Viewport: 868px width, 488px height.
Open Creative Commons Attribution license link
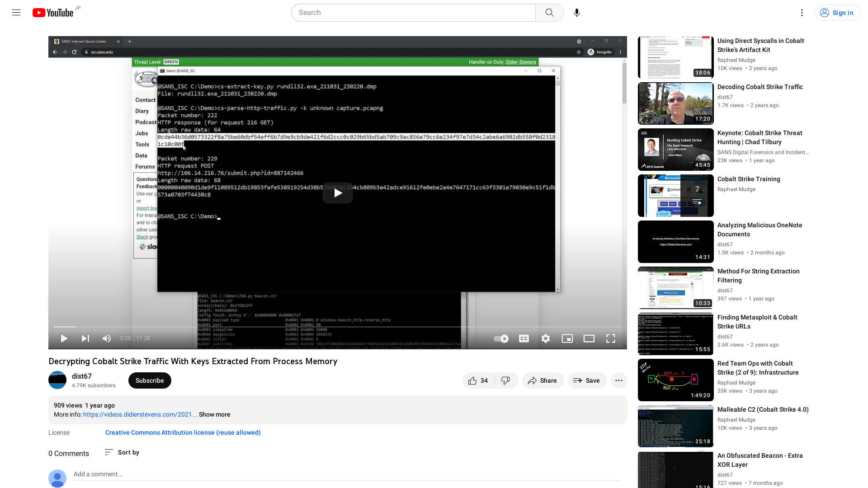point(183,432)
